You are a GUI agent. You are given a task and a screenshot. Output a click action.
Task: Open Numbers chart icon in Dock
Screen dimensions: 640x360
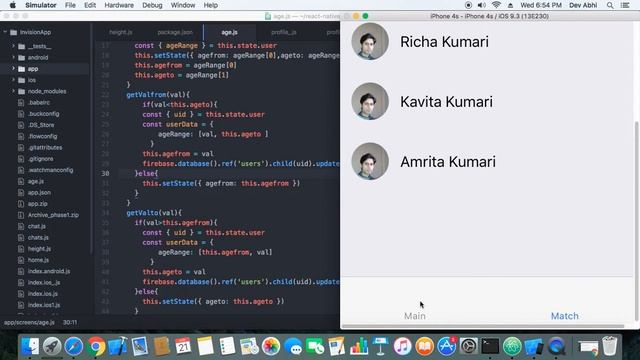click(359, 346)
